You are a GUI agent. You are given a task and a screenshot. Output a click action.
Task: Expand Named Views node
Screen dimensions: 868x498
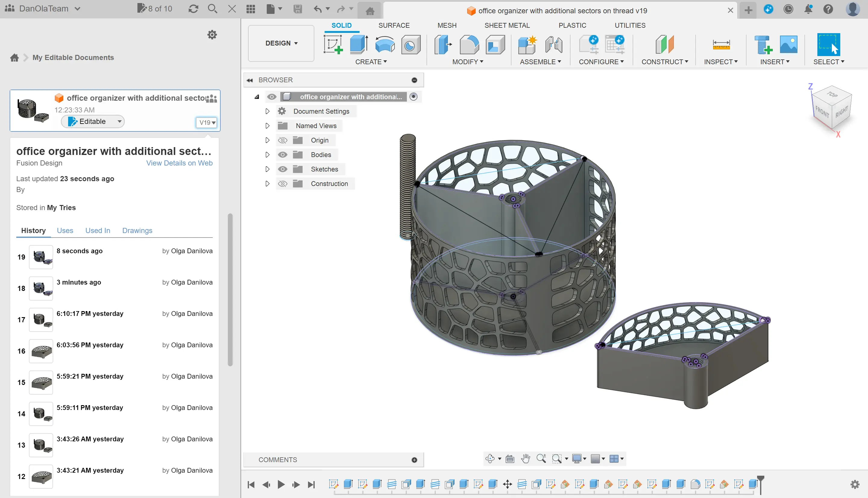click(267, 126)
